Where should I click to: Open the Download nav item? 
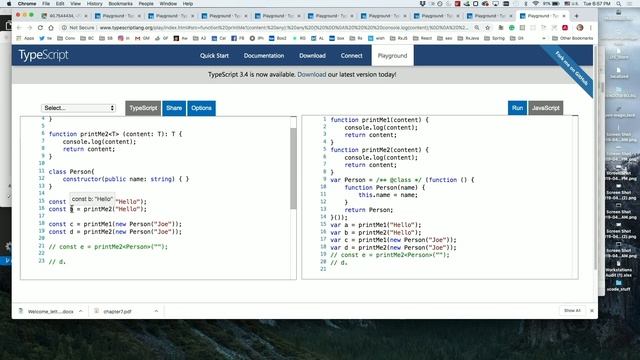coord(312,56)
